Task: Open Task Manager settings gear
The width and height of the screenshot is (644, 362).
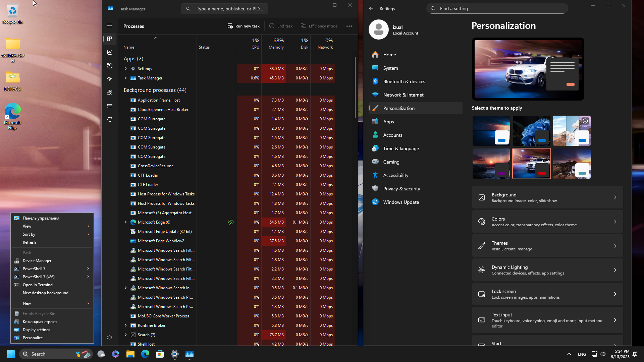Action: tap(110, 338)
